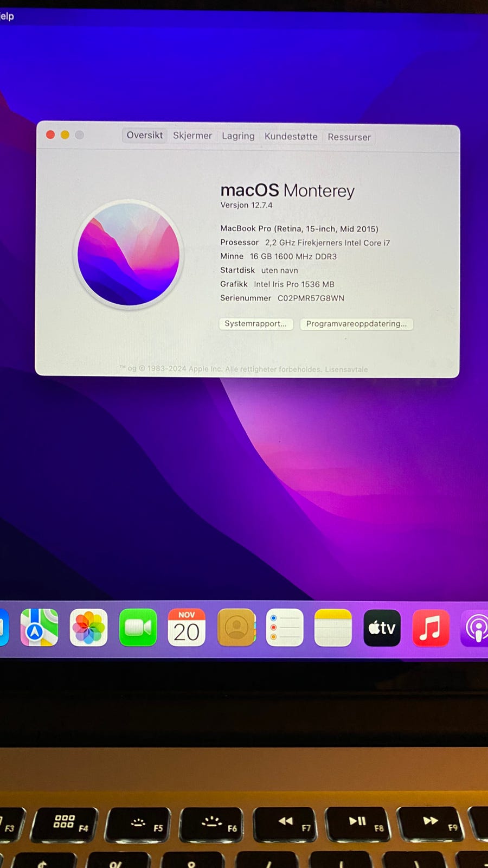
Task: Click the Prosessor 2,2 GHz Intel Core i7 line
Action: pos(305,242)
